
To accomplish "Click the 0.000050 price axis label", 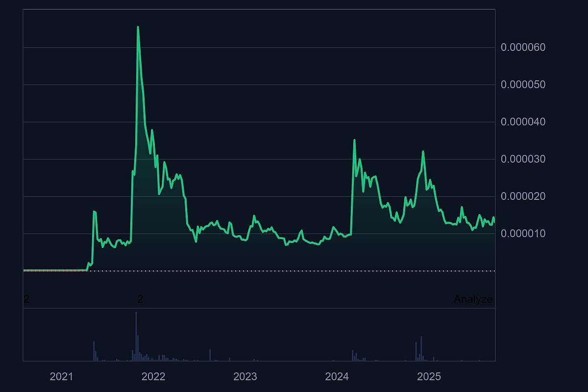I will coord(523,85).
